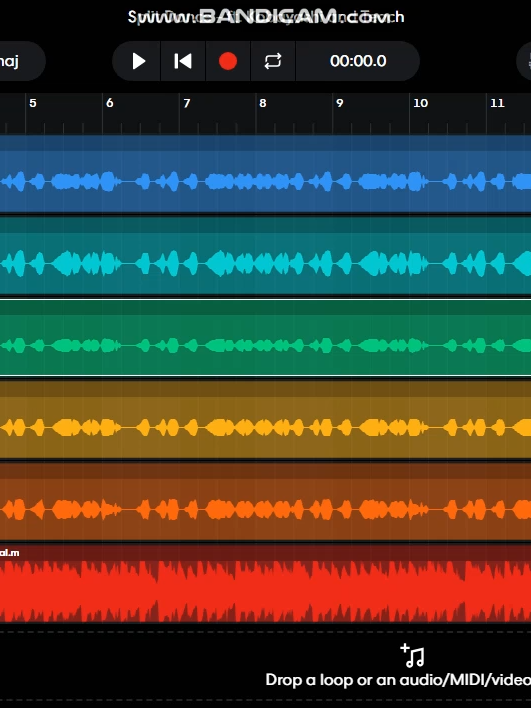Screen dimensions: 531x708
Task: Click bar 6 on the timeline ruler
Action: coord(109,103)
